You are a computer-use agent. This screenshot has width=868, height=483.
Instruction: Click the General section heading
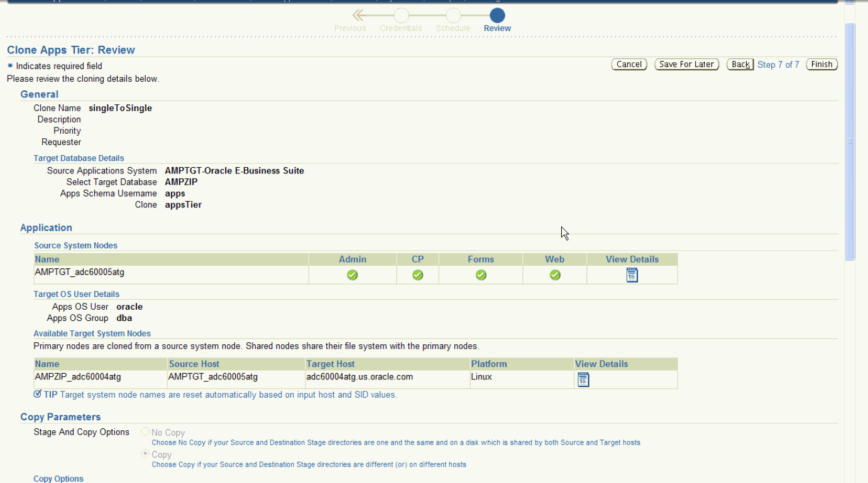pyautogui.click(x=40, y=94)
